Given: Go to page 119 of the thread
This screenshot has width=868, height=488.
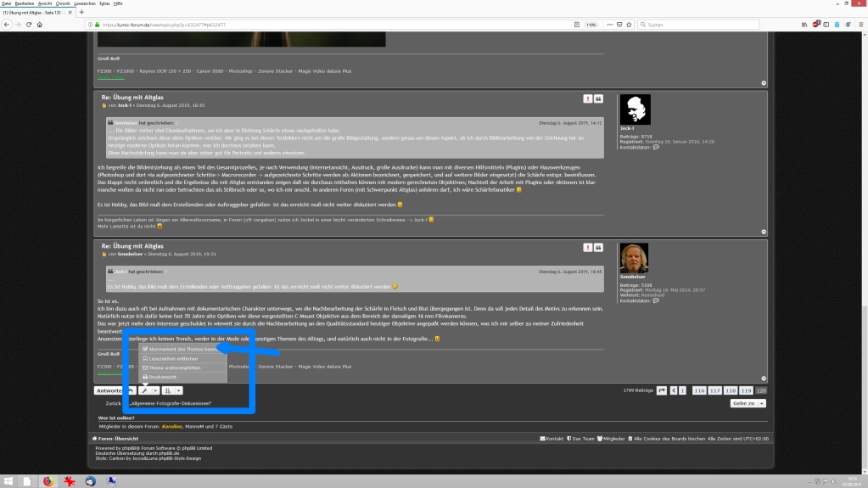Looking at the screenshot, I should [746, 390].
